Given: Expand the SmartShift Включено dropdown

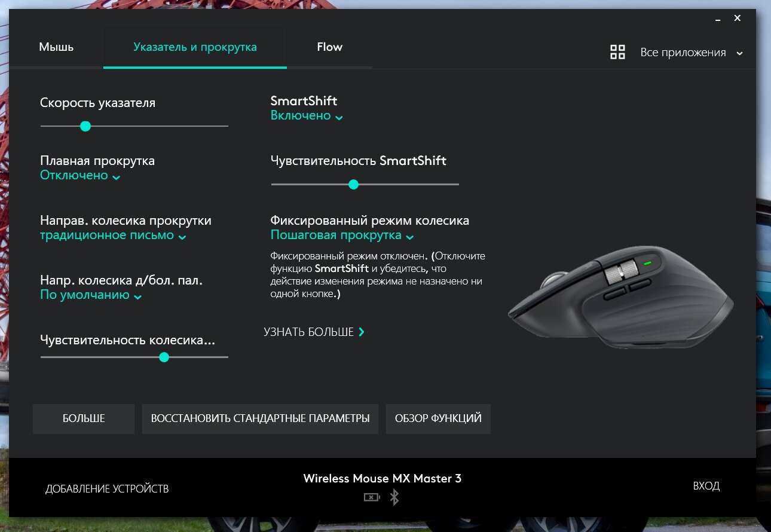Looking at the screenshot, I should pyautogui.click(x=307, y=116).
